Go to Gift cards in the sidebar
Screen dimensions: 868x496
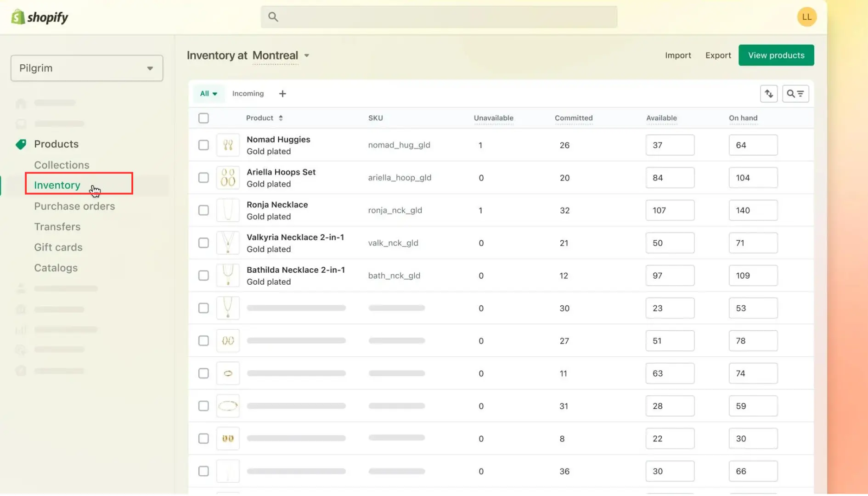click(x=58, y=248)
